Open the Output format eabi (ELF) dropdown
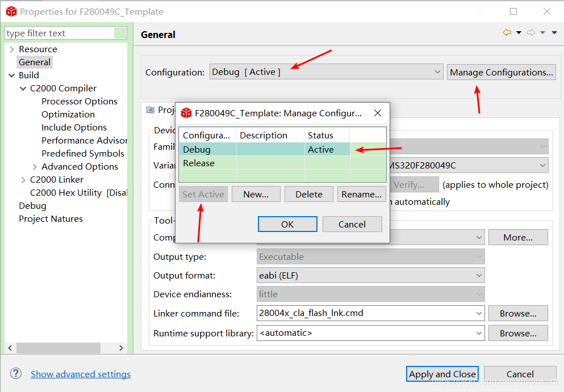Image resolution: width=564 pixels, height=392 pixels. [370, 275]
